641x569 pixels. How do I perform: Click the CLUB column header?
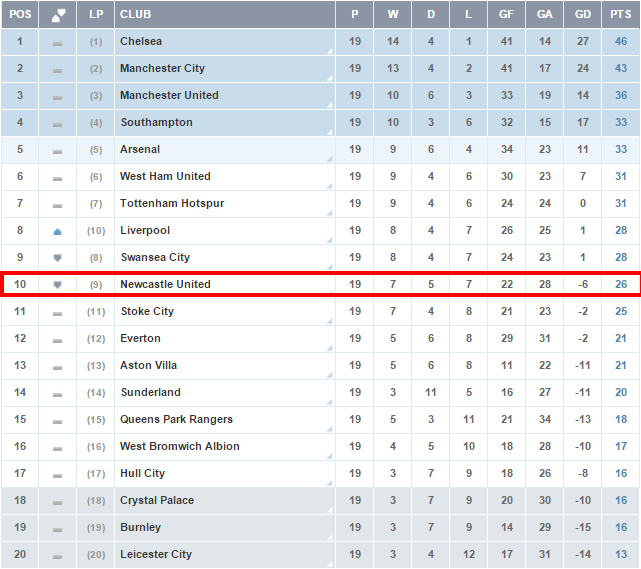[x=135, y=15]
